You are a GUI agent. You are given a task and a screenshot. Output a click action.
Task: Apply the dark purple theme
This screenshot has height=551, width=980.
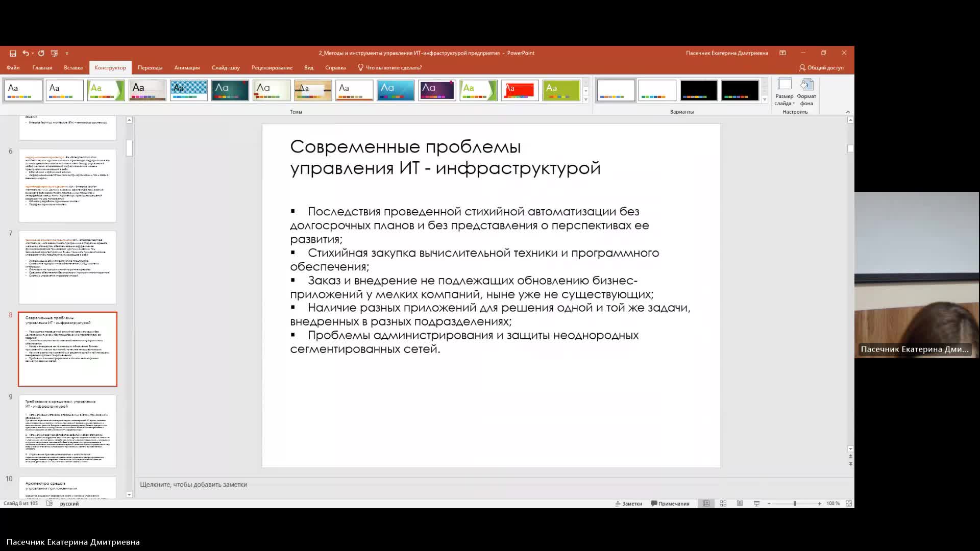tap(437, 90)
